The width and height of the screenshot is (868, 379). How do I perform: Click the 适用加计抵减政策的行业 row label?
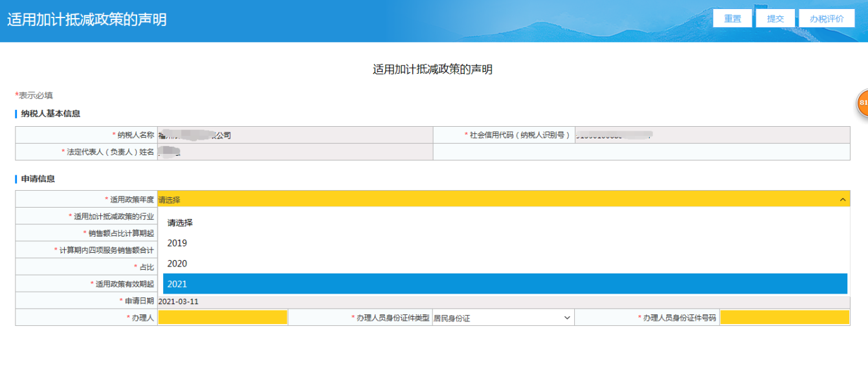(113, 217)
